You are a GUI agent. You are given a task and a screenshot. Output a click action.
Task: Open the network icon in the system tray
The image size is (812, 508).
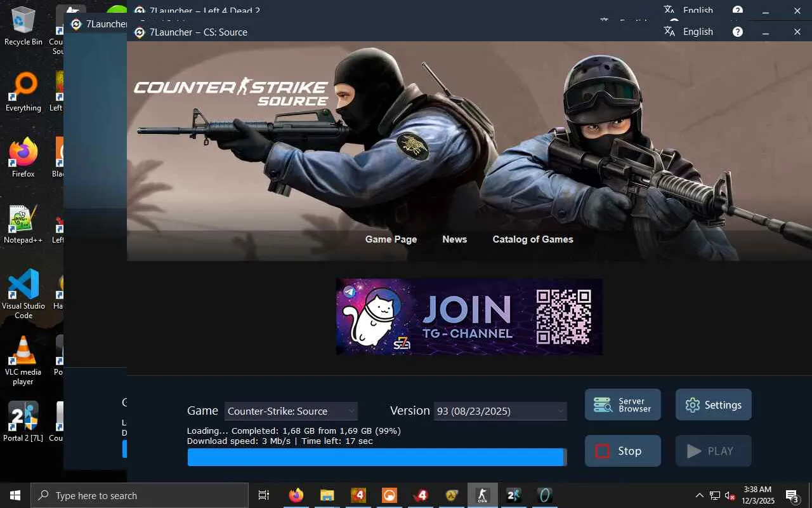point(715,495)
